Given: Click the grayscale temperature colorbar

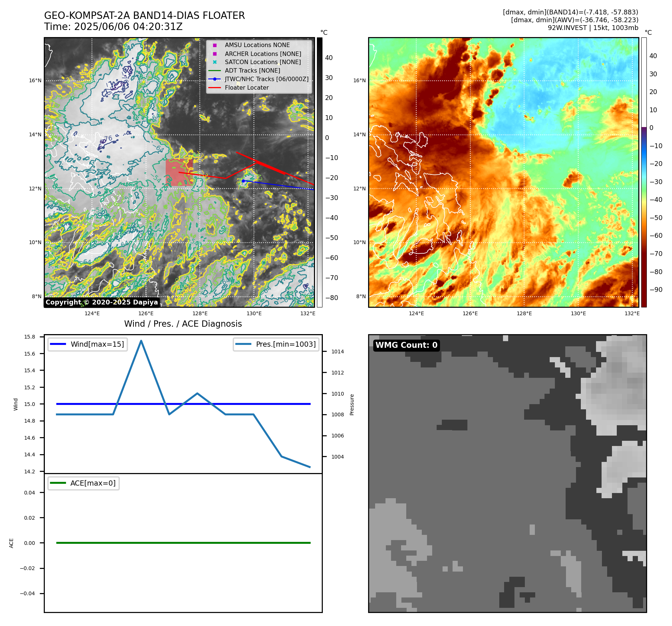Looking at the screenshot, I should [320, 172].
